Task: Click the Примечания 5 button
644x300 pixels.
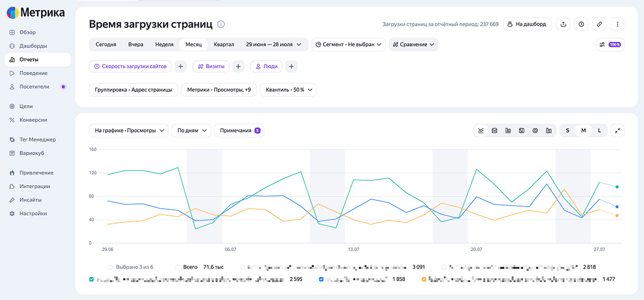Action: [x=240, y=130]
